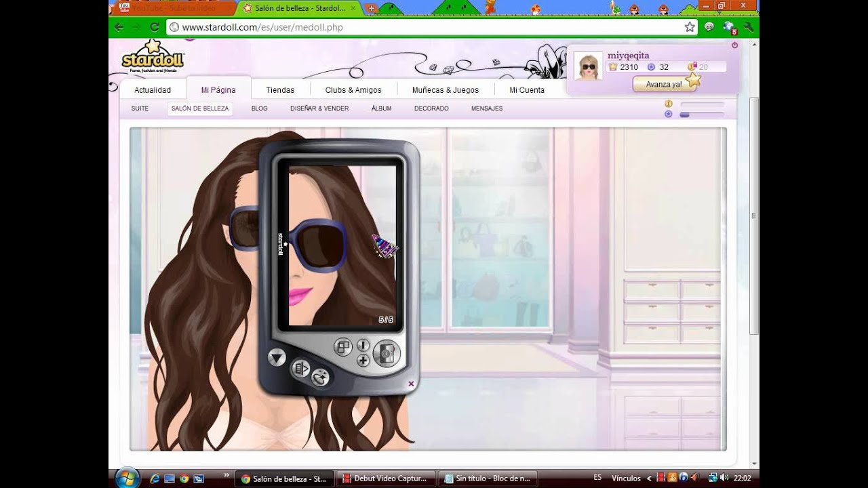Click the browser forward arrow
Image resolution: width=868 pixels, height=488 pixels.
137,27
